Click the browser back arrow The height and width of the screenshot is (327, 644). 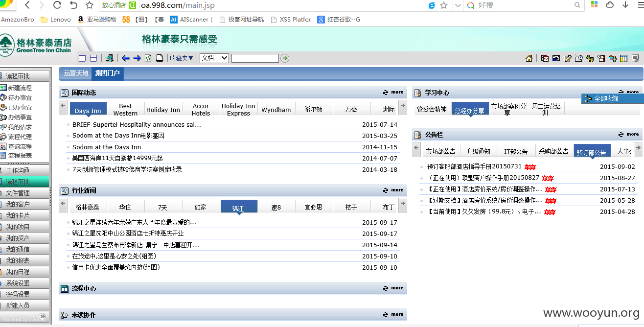(27, 5)
